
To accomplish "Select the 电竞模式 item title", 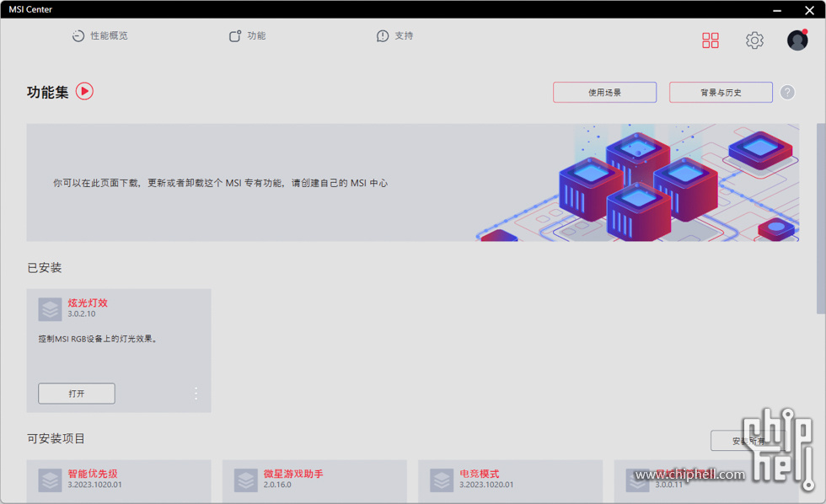I will pos(480,474).
